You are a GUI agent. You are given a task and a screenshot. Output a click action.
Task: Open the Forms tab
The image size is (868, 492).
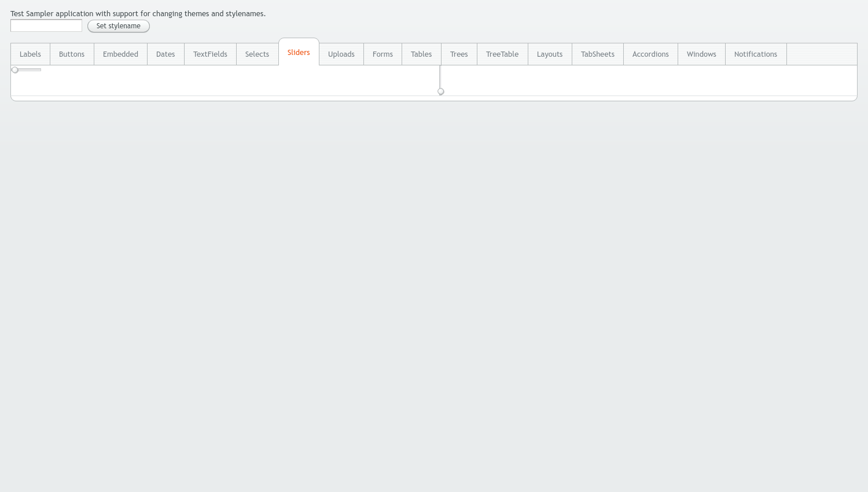(x=382, y=54)
